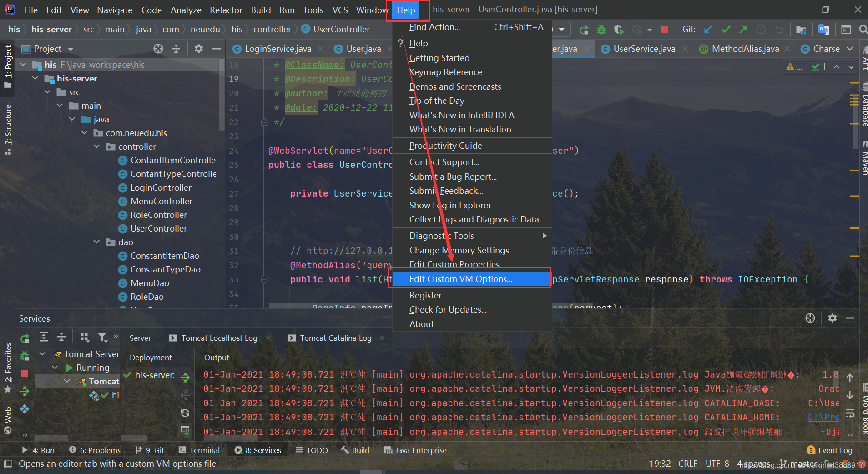
Task: Click the Git Update Project blue arrow
Action: pyautogui.click(x=708, y=30)
